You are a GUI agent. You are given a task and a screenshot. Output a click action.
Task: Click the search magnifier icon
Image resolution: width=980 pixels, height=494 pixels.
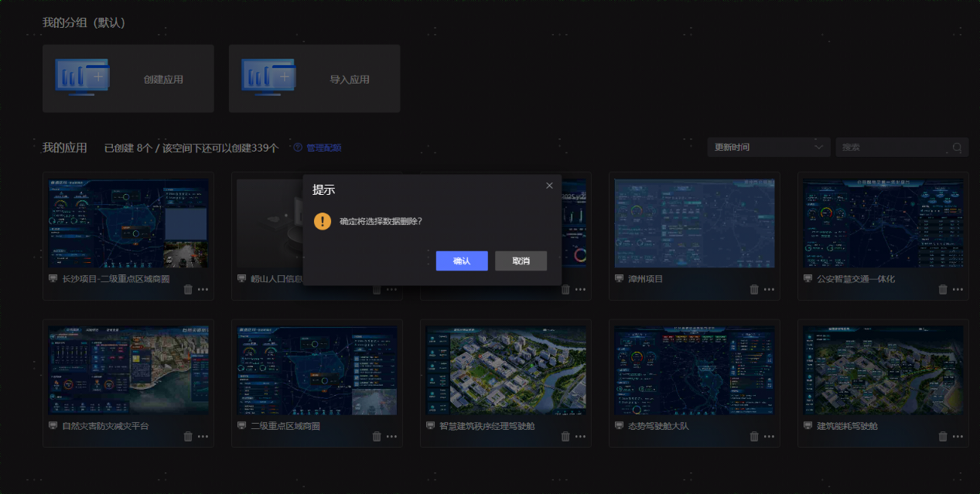point(957,148)
